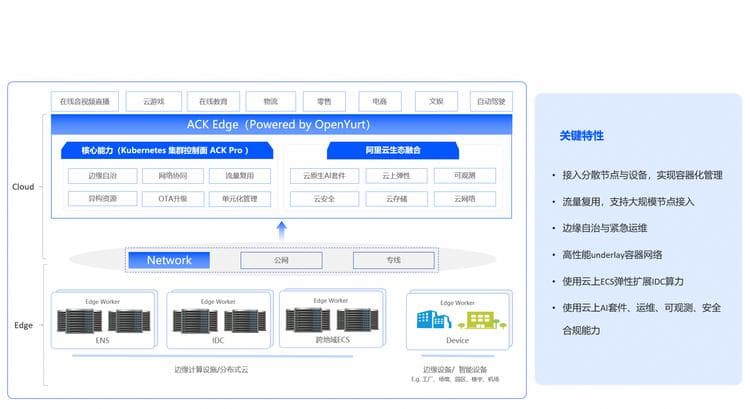Screen dimensions: 750x409
Task: Click the right server rack in 跨地域ECS box
Action: 358,320
